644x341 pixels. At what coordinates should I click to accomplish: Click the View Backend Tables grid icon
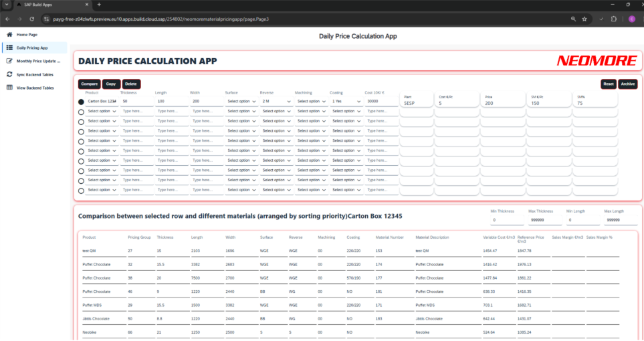point(9,88)
